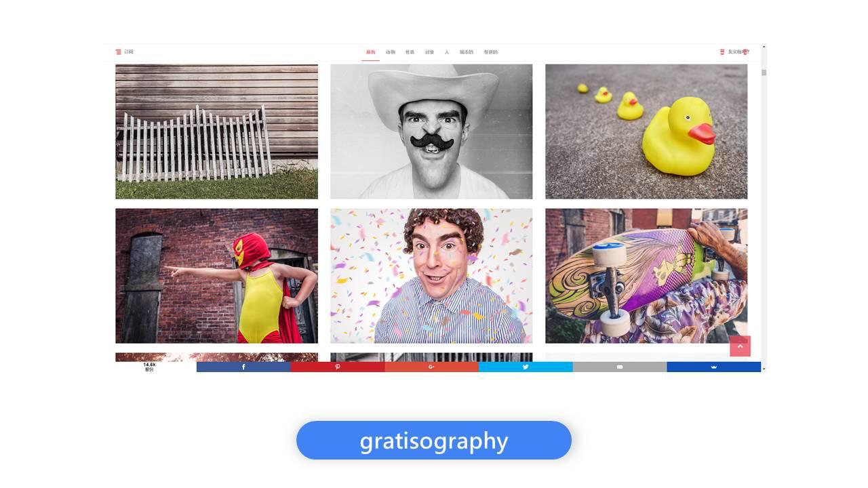
Task: Open the confetti man photo
Action: click(x=431, y=276)
